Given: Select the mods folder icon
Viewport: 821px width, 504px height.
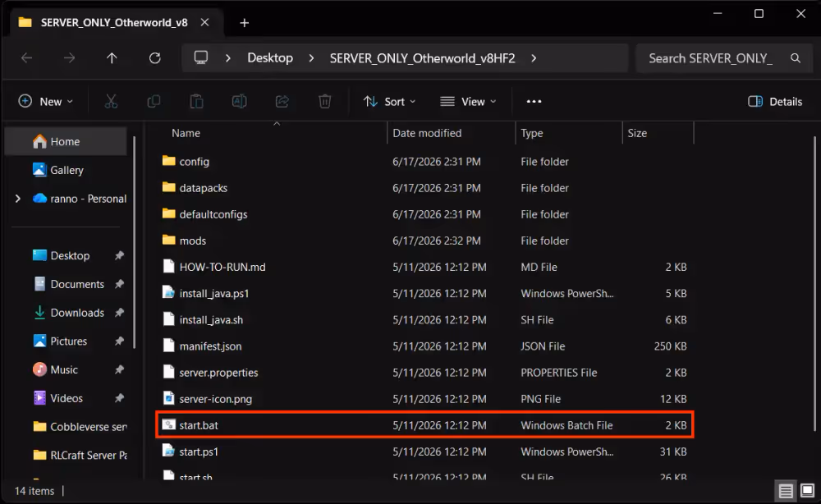Looking at the screenshot, I should point(168,240).
